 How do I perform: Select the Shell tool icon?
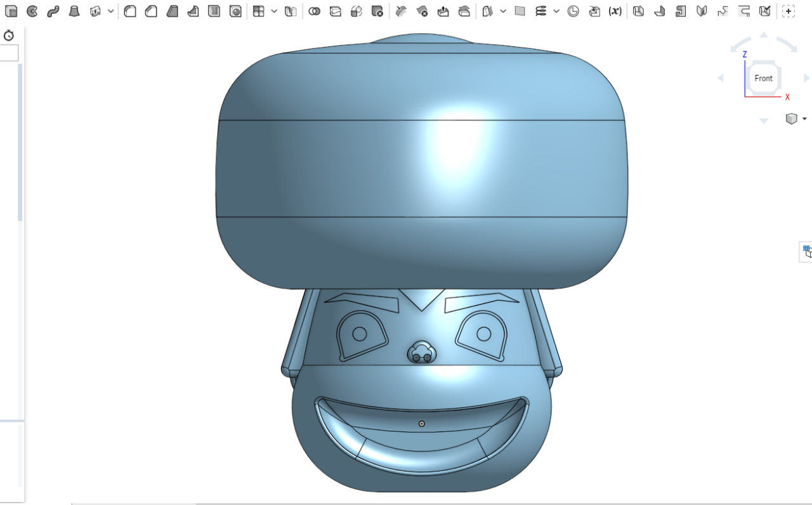[214, 11]
